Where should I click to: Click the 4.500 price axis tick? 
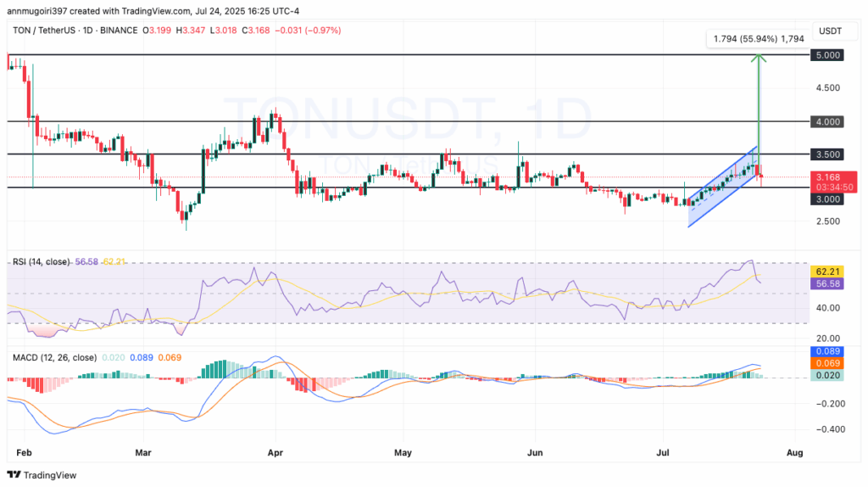pyautogui.click(x=827, y=88)
